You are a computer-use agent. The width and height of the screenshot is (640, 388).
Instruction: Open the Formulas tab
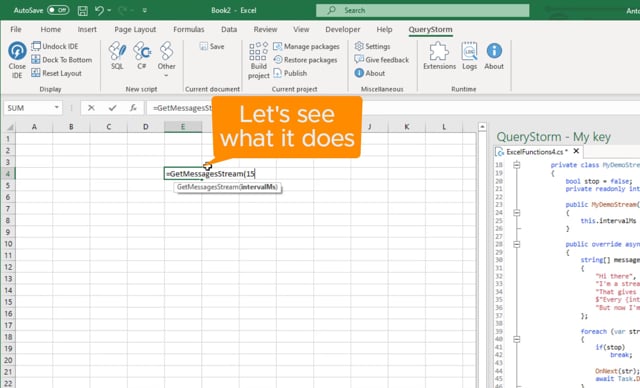pyautogui.click(x=189, y=29)
